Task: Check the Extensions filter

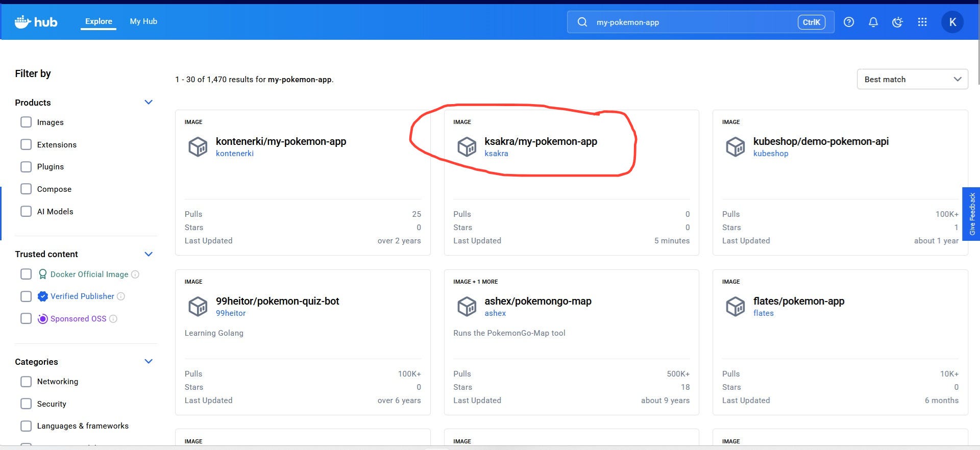Action: 26,144
